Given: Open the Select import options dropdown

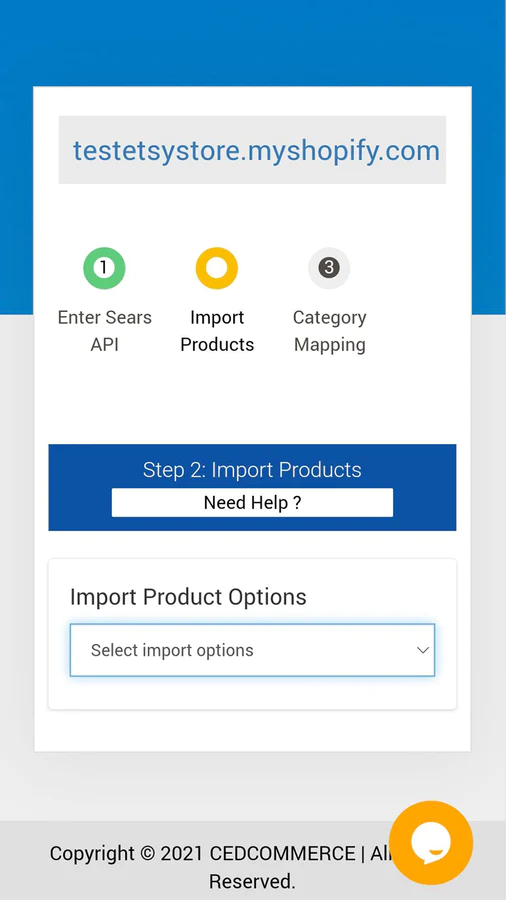Looking at the screenshot, I should tap(252, 650).
